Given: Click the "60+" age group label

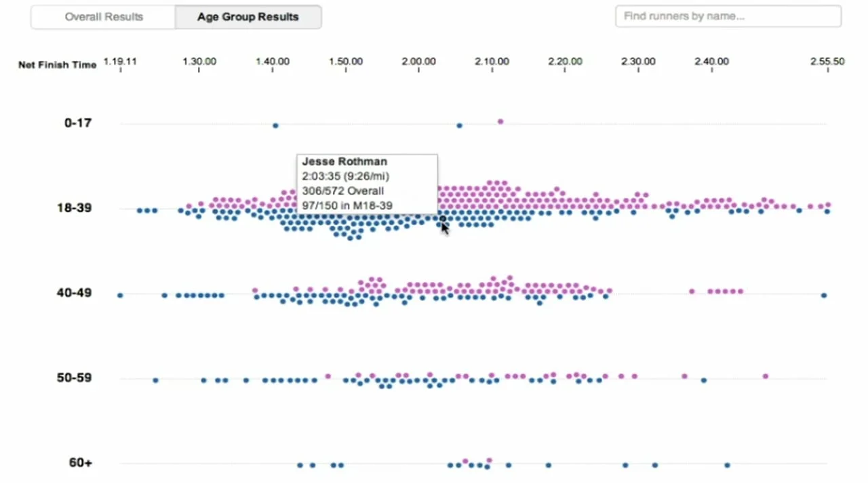Looking at the screenshot, I should [81, 464].
